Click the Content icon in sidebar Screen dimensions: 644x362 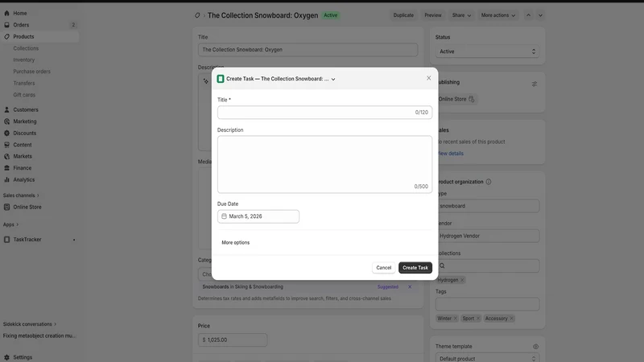[6, 145]
